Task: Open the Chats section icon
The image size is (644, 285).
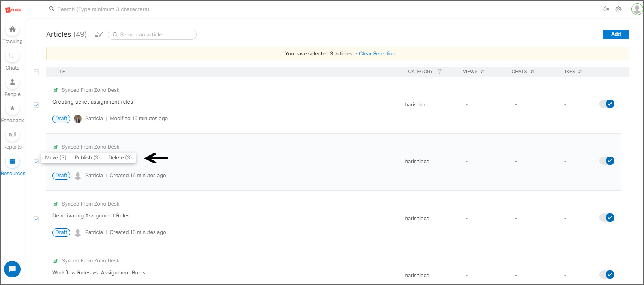Action: [x=13, y=56]
